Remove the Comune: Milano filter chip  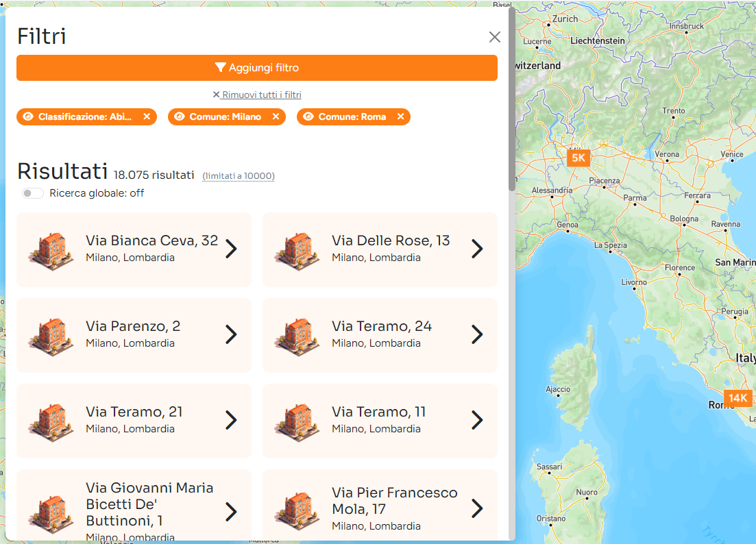point(276,116)
